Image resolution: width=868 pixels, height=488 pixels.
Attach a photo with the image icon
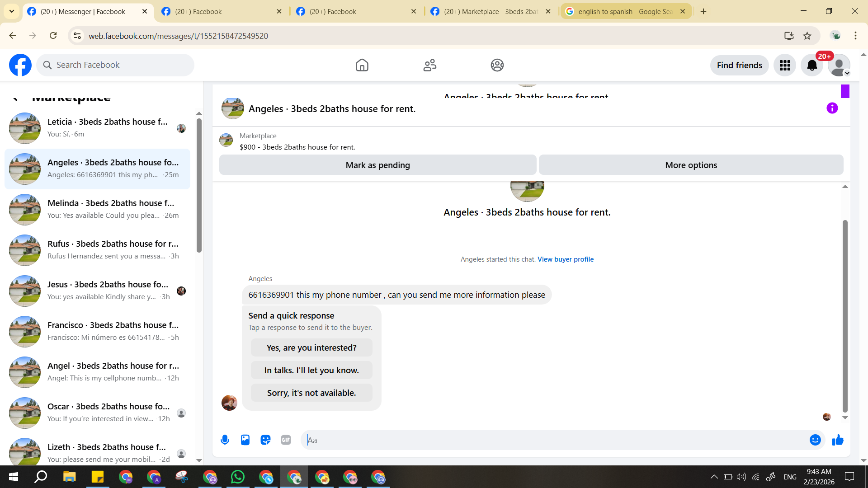coord(245,440)
